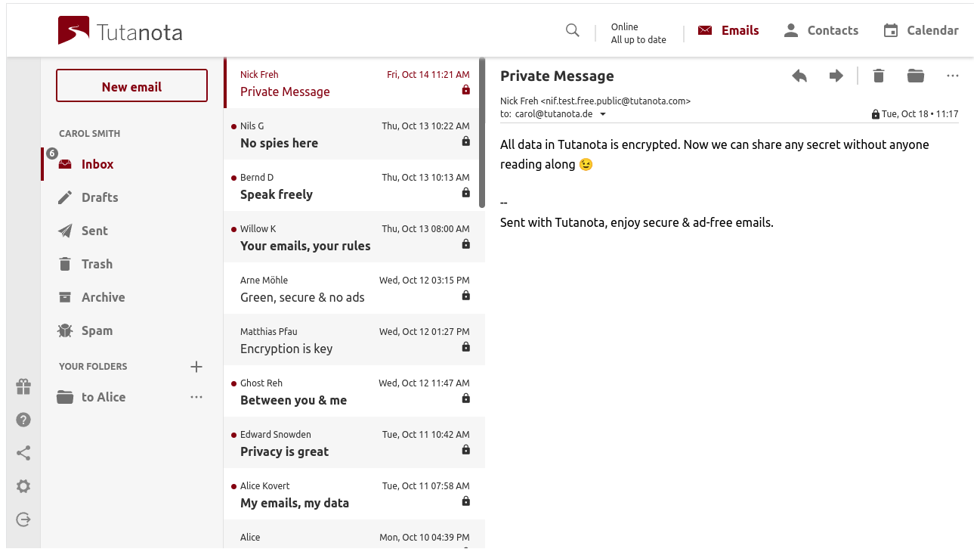The image size is (980, 552).
Task: Click the New email button
Action: [x=131, y=86]
